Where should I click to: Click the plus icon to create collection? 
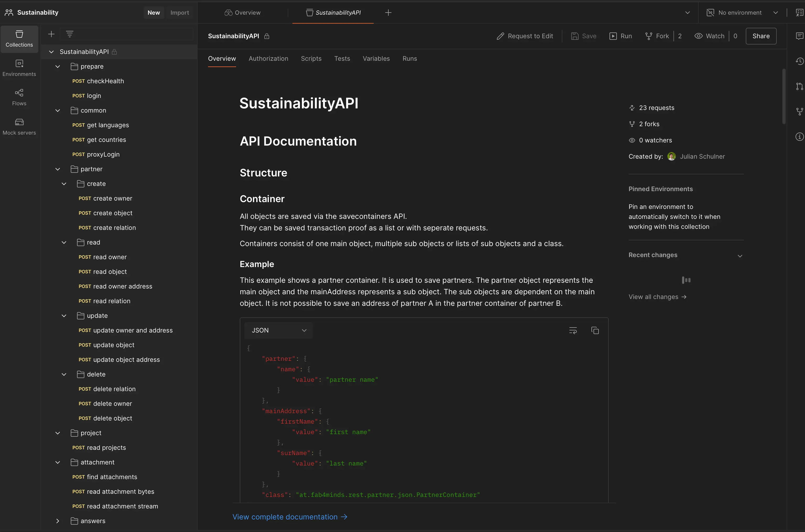(51, 34)
